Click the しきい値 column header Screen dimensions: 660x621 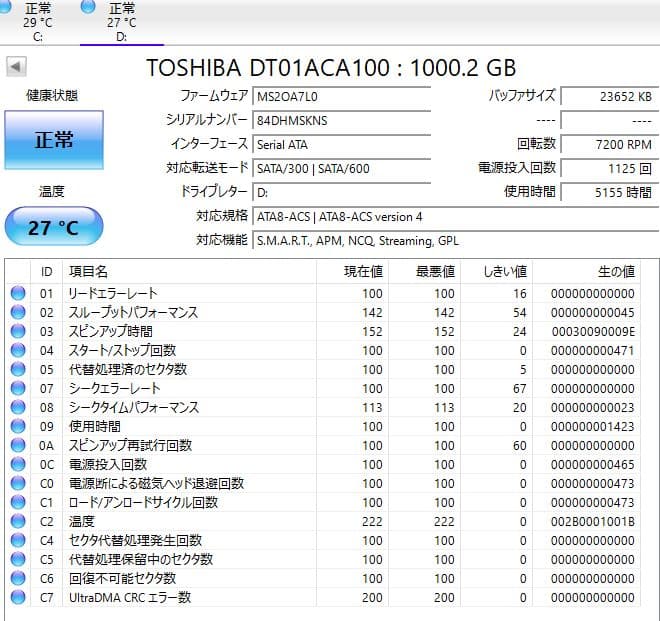(497, 272)
